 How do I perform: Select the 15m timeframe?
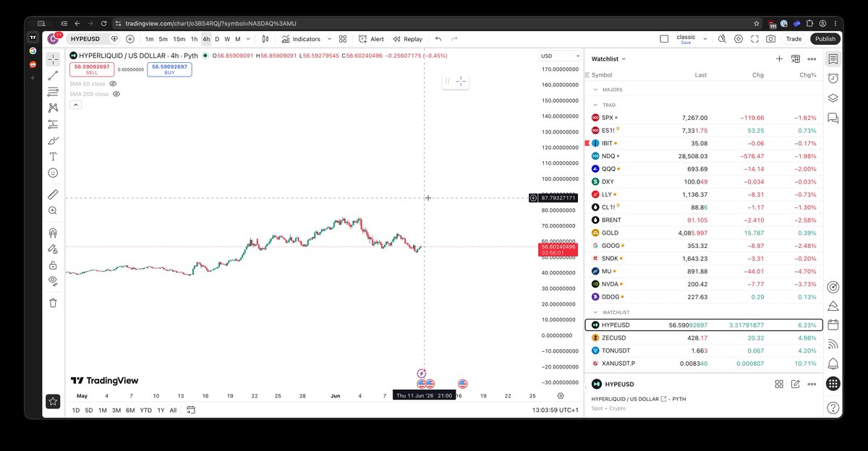[x=179, y=39]
